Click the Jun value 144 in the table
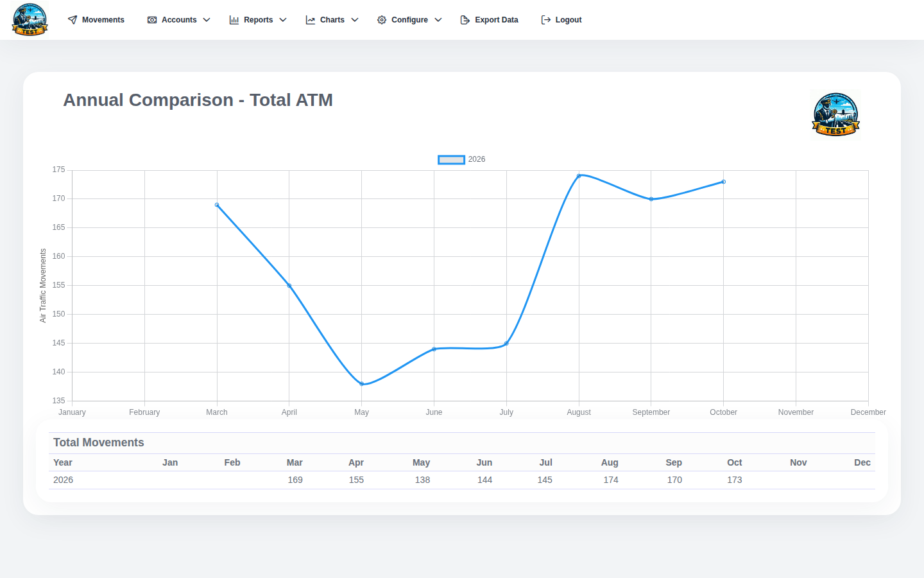The height and width of the screenshot is (578, 924). click(x=484, y=480)
